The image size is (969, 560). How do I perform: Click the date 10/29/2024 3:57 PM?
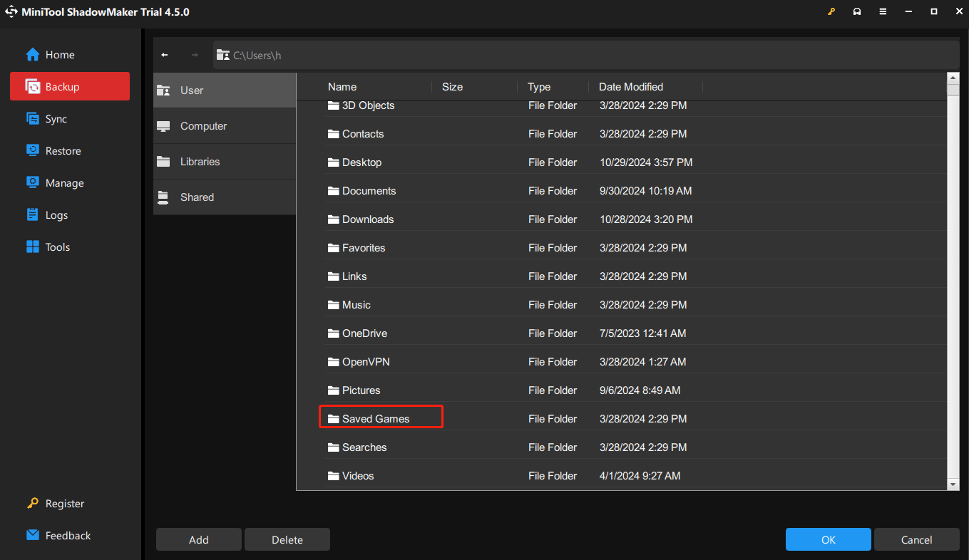(646, 162)
